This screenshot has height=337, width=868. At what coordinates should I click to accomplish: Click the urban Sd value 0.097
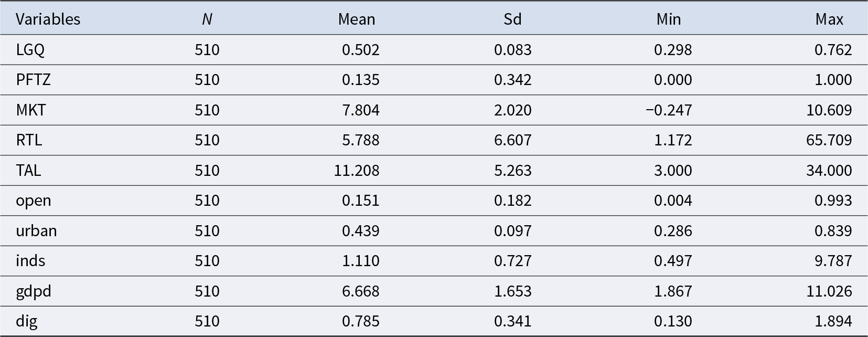point(512,231)
